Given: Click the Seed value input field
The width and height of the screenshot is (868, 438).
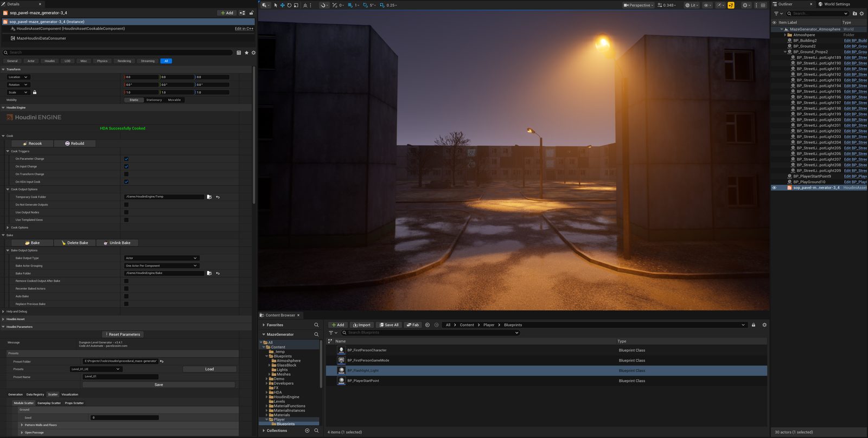Looking at the screenshot, I should 124,418.
